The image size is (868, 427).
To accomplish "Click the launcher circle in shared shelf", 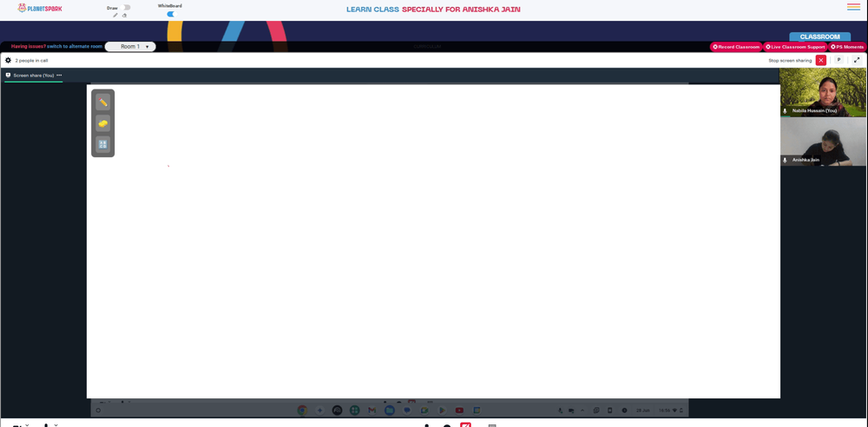I will tap(99, 411).
